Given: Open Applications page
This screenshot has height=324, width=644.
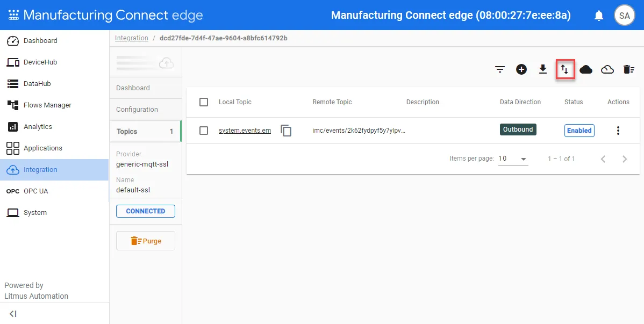Looking at the screenshot, I should (x=54, y=148).
